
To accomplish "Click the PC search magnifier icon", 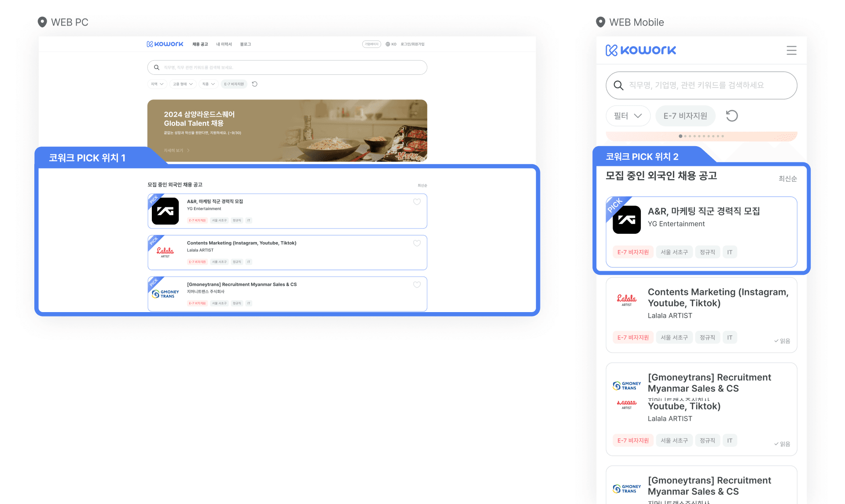I will (x=156, y=67).
